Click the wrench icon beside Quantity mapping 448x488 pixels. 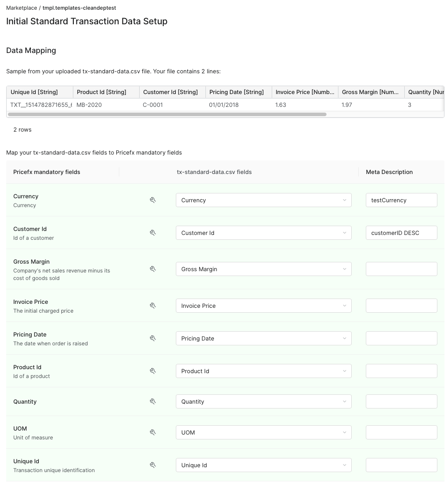[153, 401]
